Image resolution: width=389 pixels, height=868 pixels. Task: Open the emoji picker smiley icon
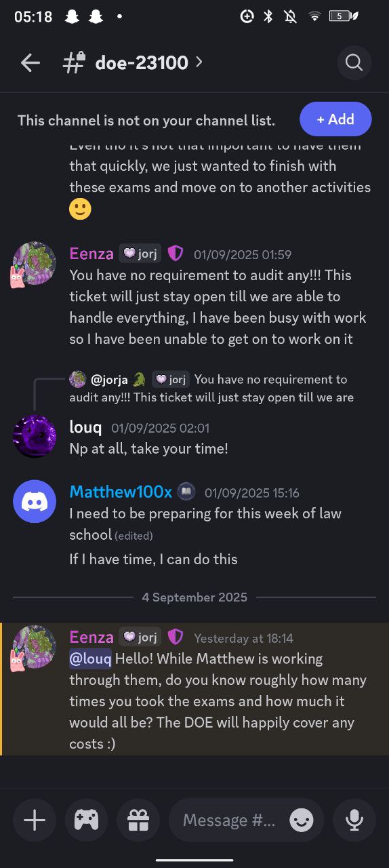(302, 821)
